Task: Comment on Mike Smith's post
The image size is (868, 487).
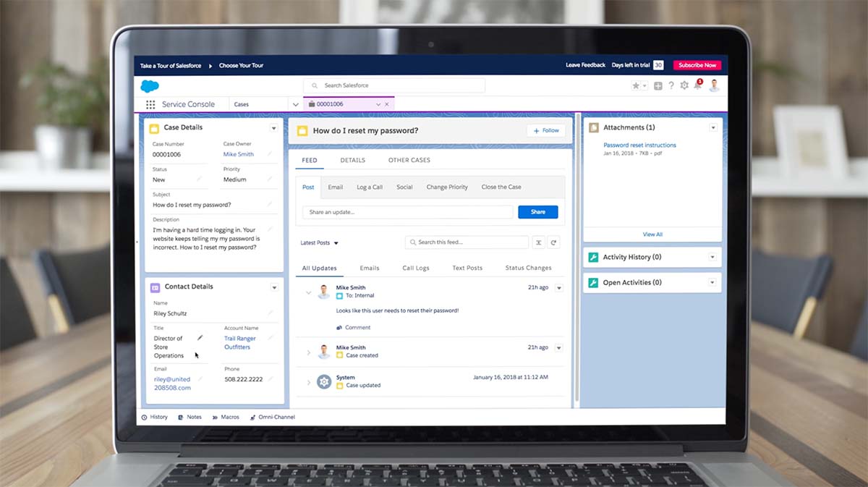Action: (354, 328)
